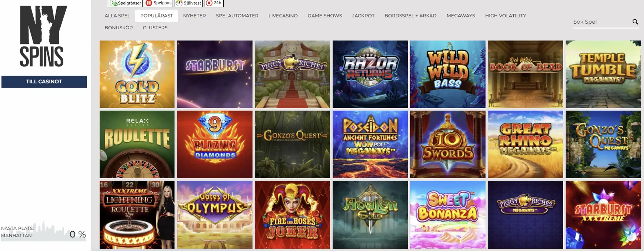
Task: Open XXXtreme Lightning Roulette live game
Action: click(x=137, y=215)
